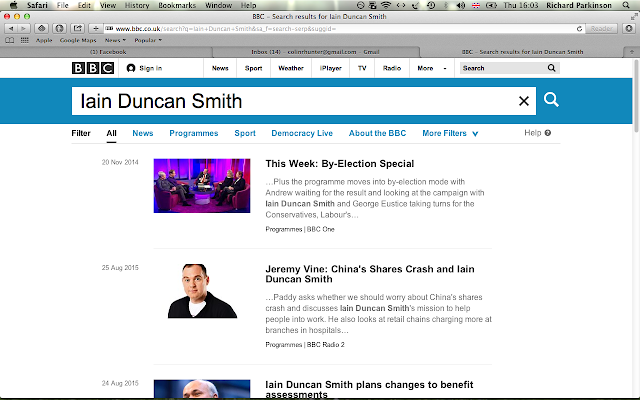The height and width of the screenshot is (400, 640).
Task: Expand the News bookmarks folder
Action: coord(115,40)
